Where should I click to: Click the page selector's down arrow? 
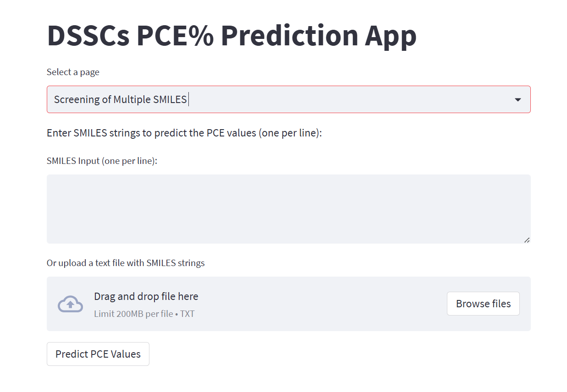pyautogui.click(x=517, y=99)
